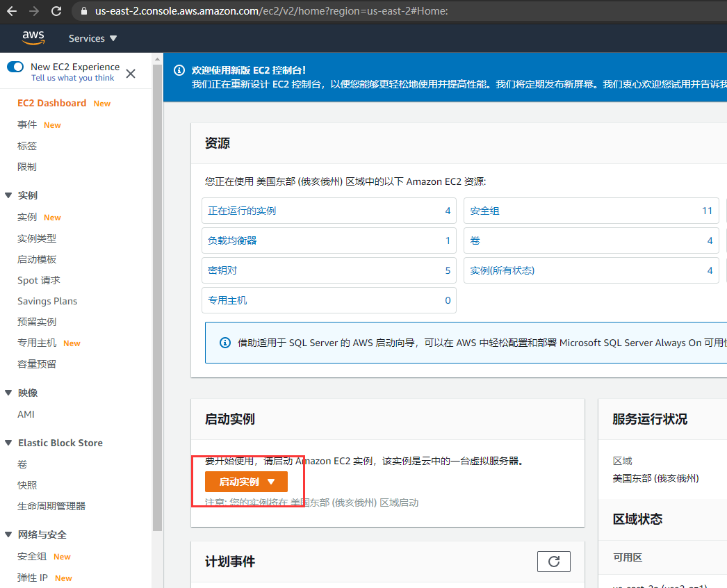
Task: Open 实例(所有状态) resource card
Action: (591, 270)
